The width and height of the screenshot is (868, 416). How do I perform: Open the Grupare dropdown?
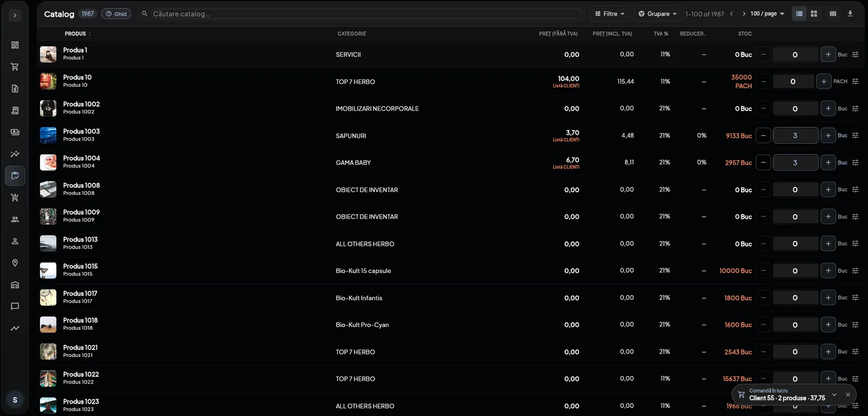[x=658, y=13]
